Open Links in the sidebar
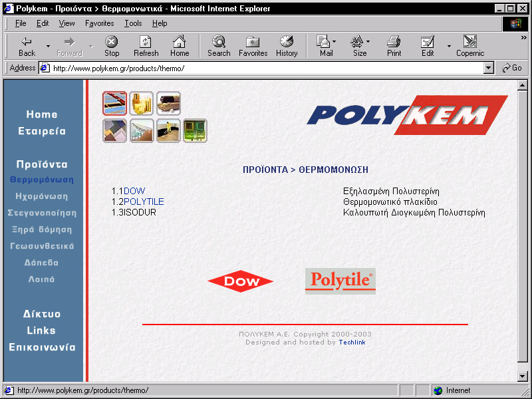The height and width of the screenshot is (399, 532). click(41, 331)
